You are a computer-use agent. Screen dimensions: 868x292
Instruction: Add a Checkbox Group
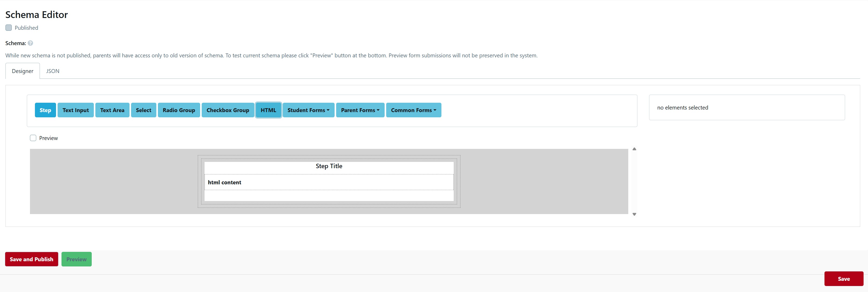228,110
